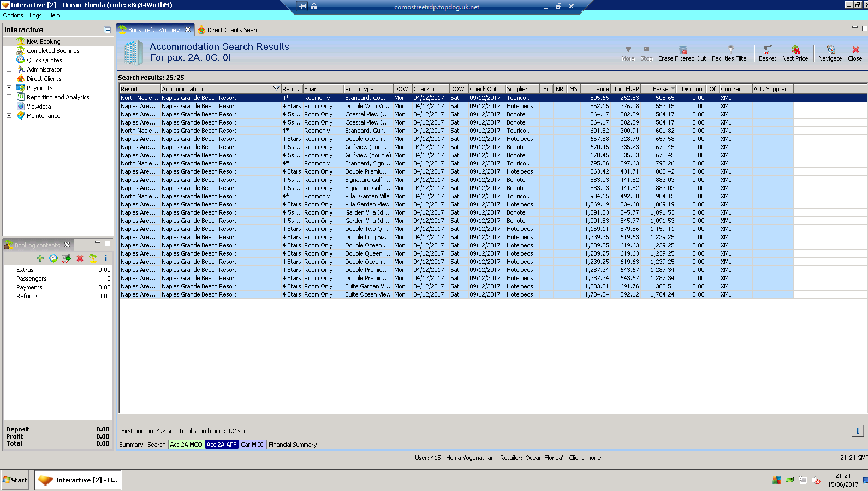
Task: Open the Options menu
Action: coord(13,15)
